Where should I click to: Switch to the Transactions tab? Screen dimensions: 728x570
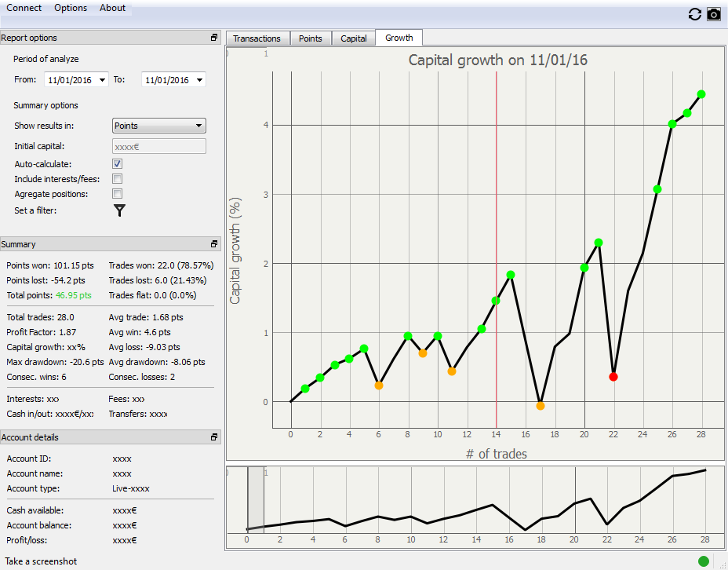257,38
